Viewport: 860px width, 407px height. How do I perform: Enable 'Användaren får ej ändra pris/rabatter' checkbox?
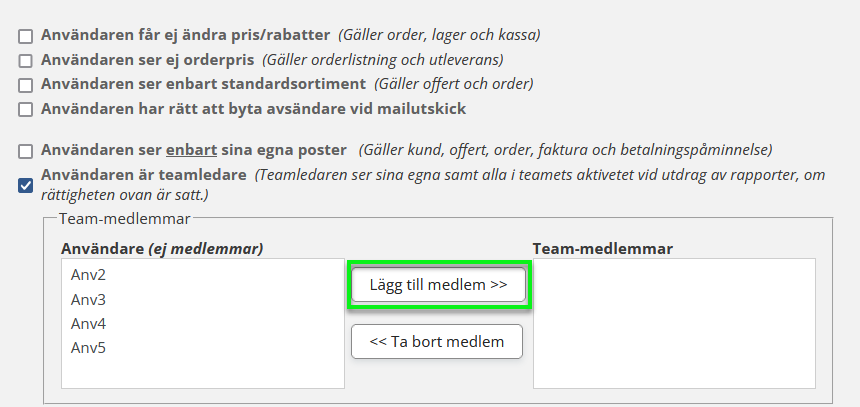[x=26, y=36]
